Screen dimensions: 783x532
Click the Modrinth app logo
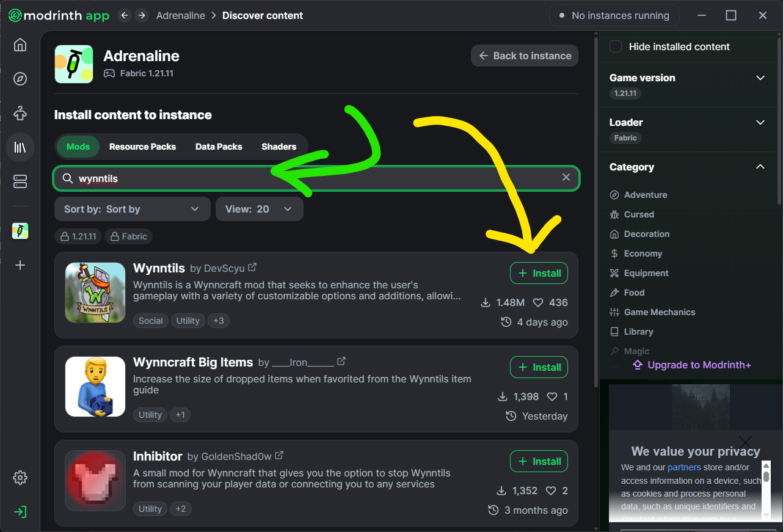(59, 15)
